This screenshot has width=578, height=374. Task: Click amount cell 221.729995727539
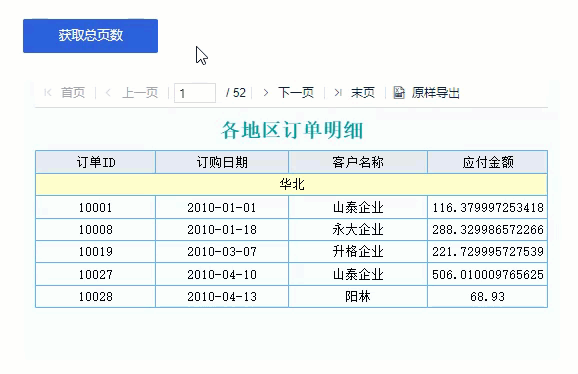(x=488, y=252)
